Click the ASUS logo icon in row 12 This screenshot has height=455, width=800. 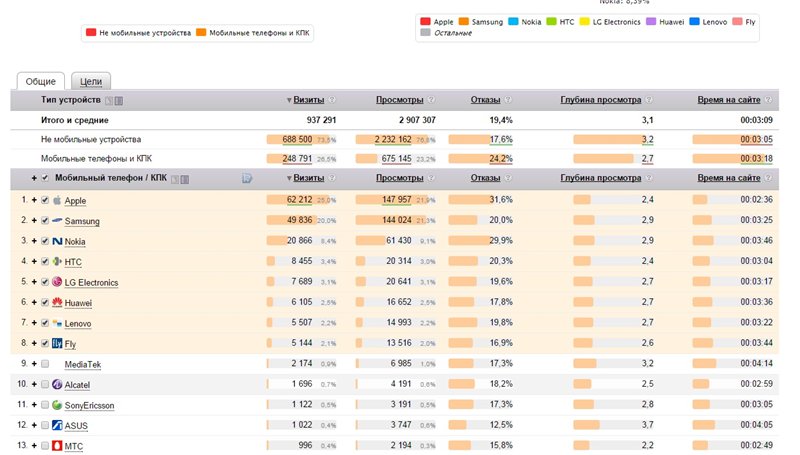coord(57,426)
